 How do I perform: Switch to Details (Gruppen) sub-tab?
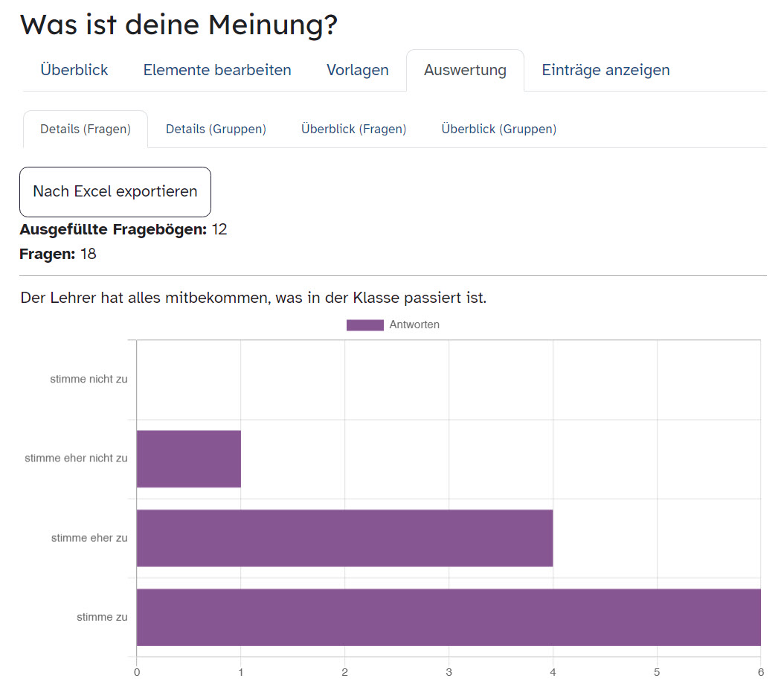coord(216,129)
